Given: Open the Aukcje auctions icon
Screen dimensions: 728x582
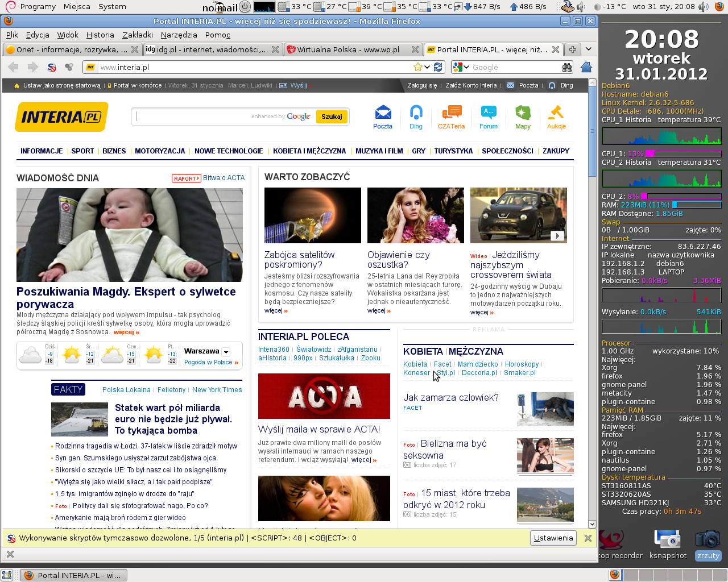Looking at the screenshot, I should [556, 117].
